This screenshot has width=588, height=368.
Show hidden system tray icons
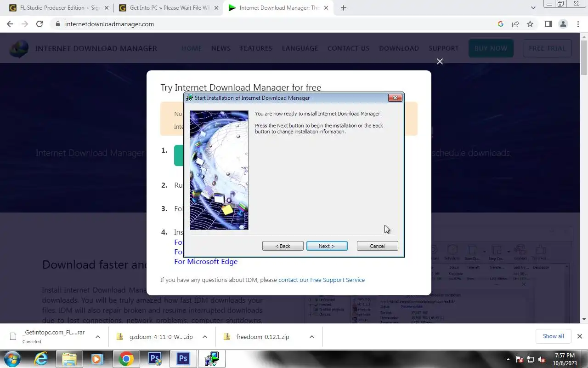coord(508,359)
